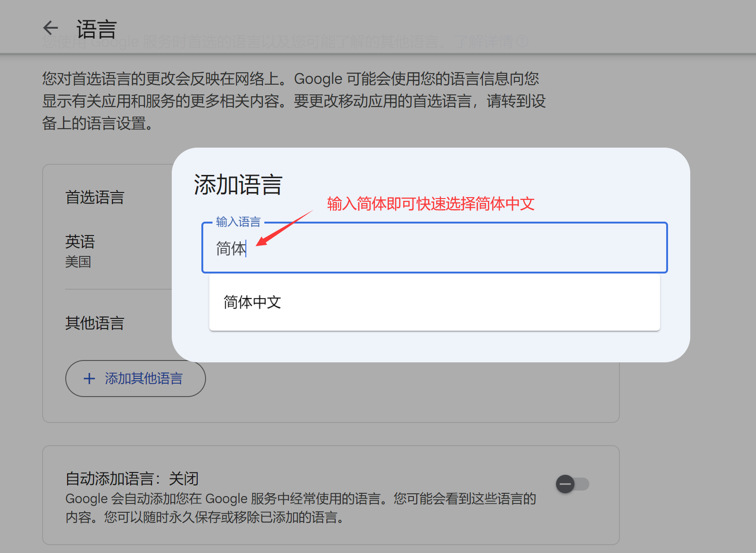Click the 首选语言 section heading
The width and height of the screenshot is (756, 553).
pos(95,198)
